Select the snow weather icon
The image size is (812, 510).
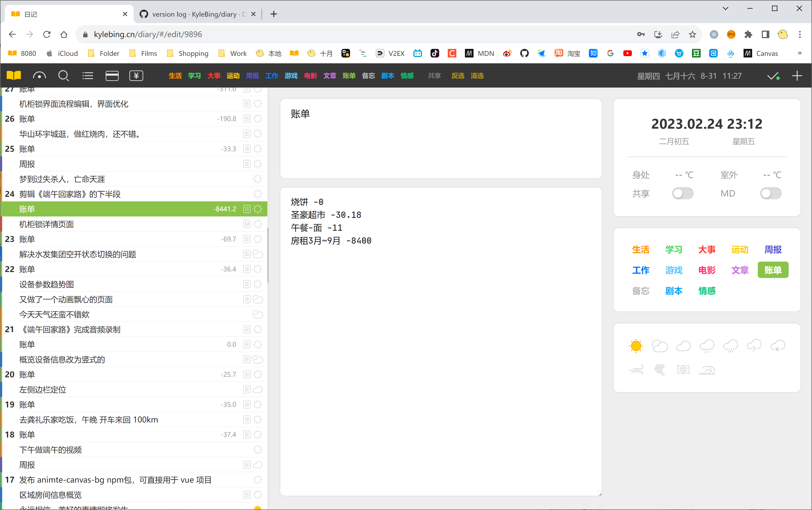pyautogui.click(x=778, y=346)
